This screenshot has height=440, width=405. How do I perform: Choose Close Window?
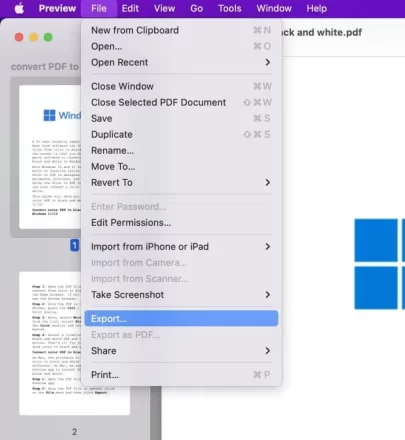tap(181, 86)
